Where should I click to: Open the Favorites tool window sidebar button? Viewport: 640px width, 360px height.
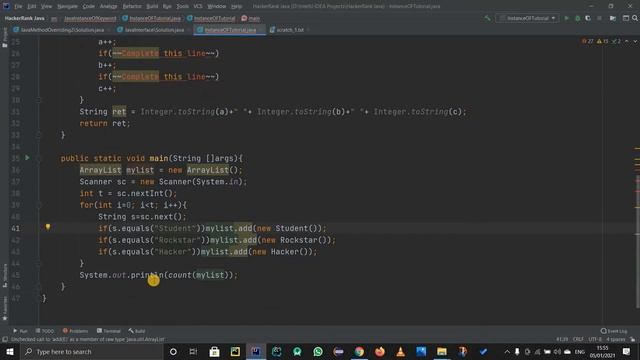4,308
